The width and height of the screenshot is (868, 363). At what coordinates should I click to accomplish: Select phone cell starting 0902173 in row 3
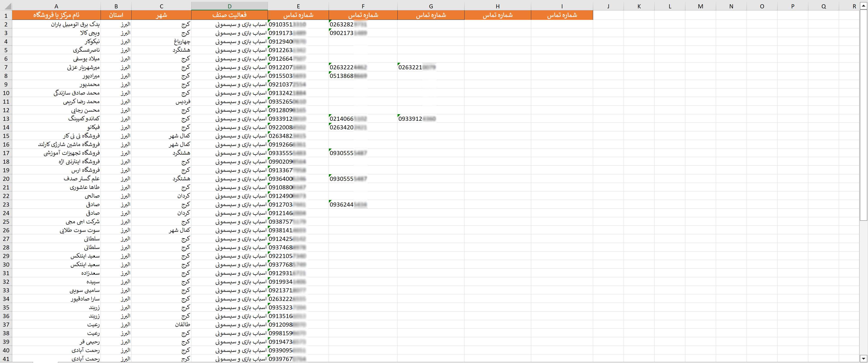click(363, 33)
